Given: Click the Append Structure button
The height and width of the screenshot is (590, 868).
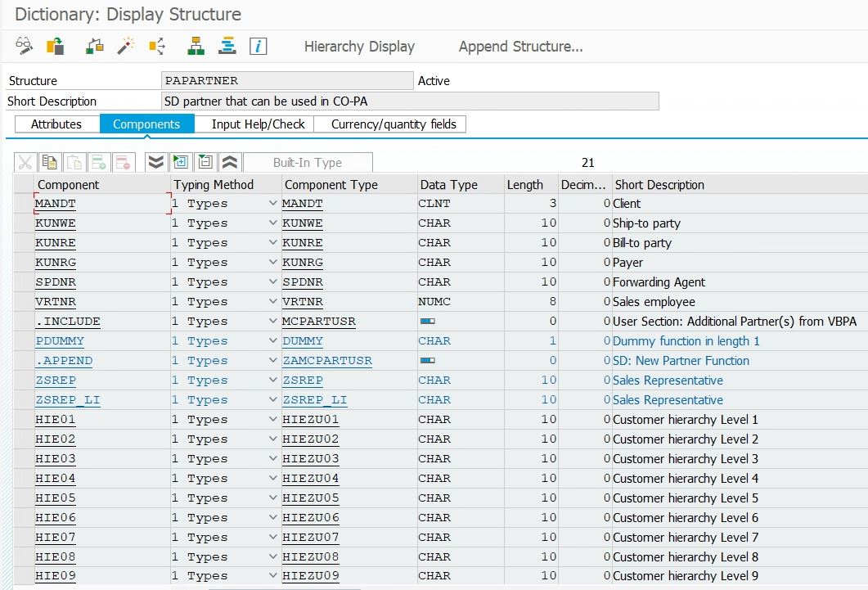Looking at the screenshot, I should click(x=520, y=47).
